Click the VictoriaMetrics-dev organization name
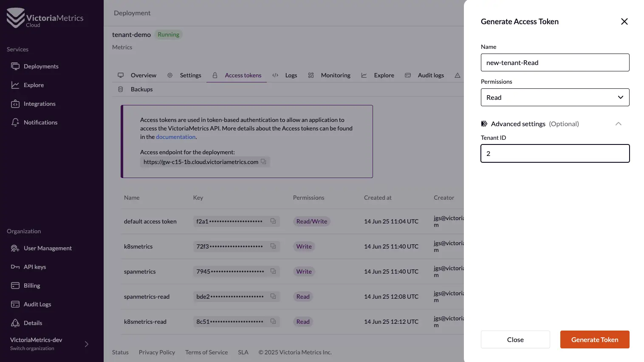The image size is (644, 362). pos(36,340)
